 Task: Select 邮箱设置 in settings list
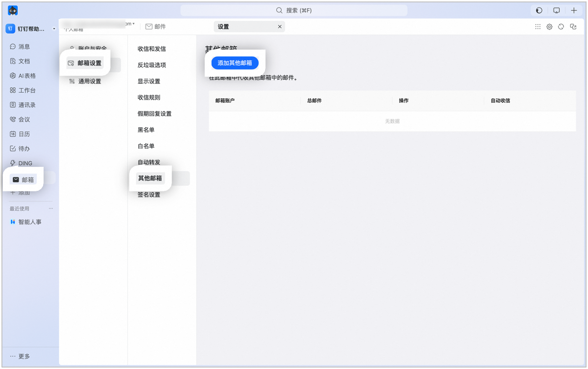(85, 63)
